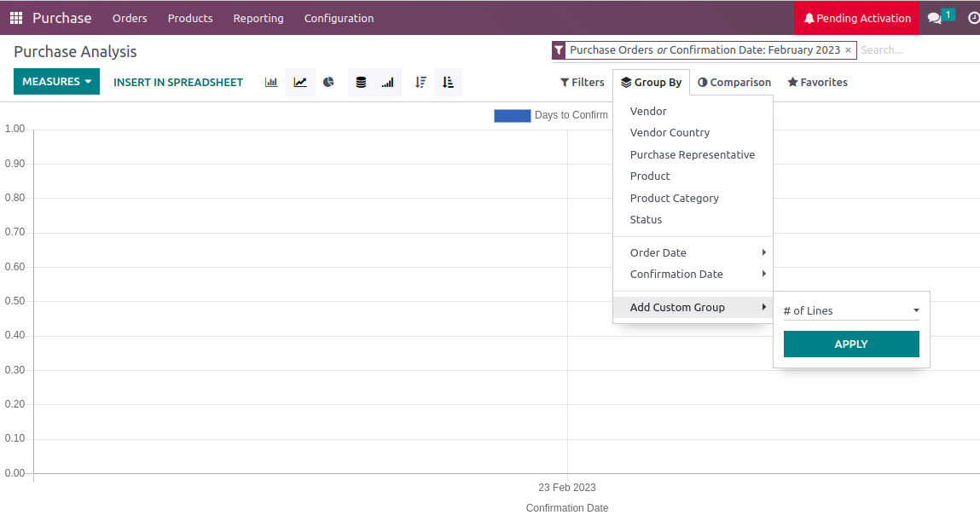This screenshot has height=515, width=980.
Task: Switch to pie chart view
Action: [x=328, y=83]
